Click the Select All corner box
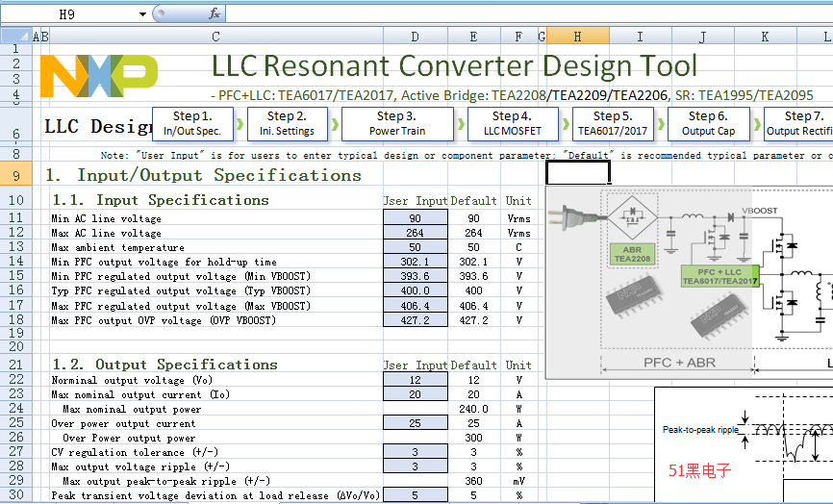 (15, 37)
